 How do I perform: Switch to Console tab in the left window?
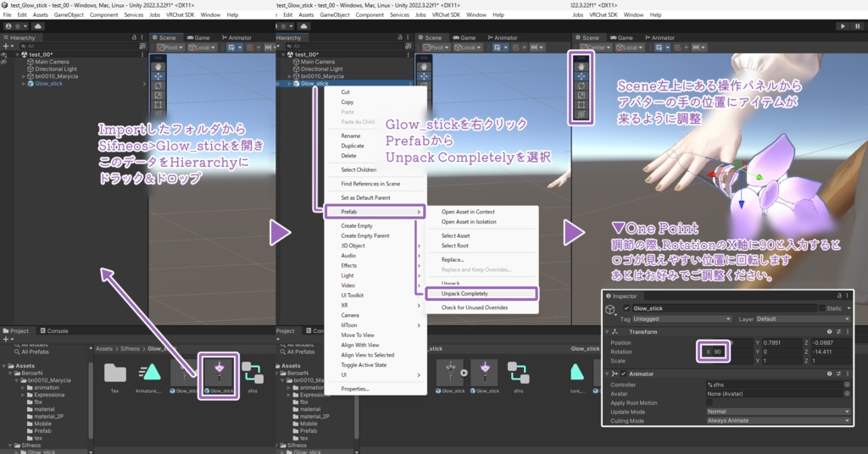[54, 330]
